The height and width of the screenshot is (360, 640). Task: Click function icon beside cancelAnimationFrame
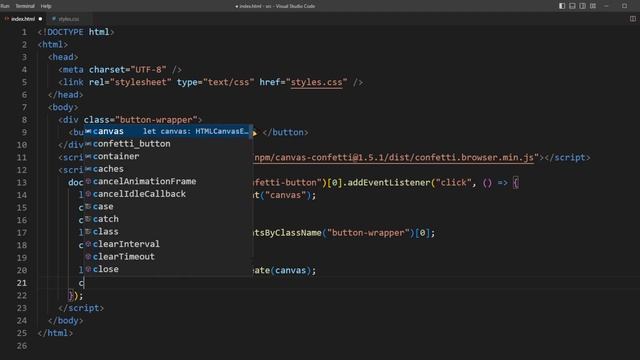click(x=88, y=181)
